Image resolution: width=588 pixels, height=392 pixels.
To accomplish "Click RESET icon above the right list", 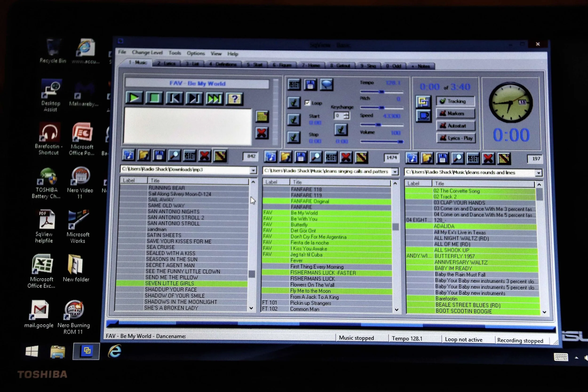I will pos(473,158).
